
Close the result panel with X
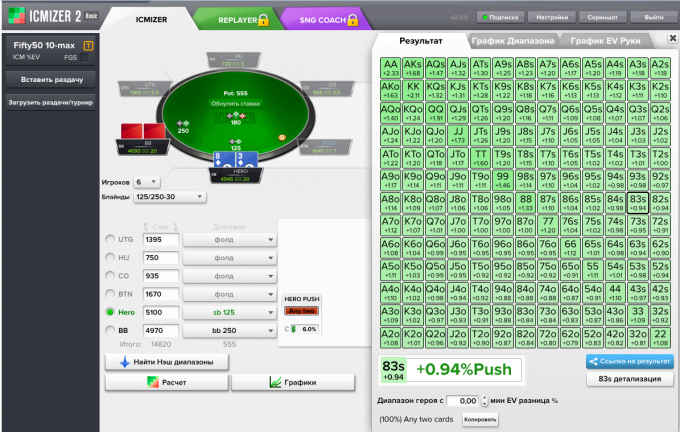pyautogui.click(x=673, y=38)
